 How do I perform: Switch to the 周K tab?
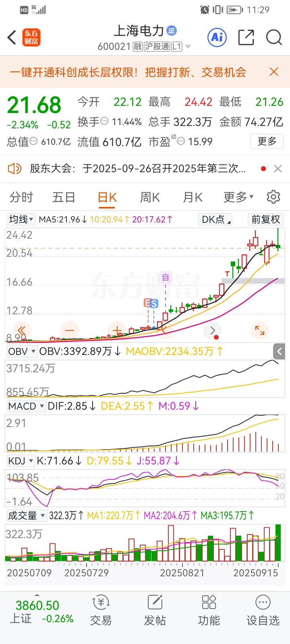tap(150, 197)
